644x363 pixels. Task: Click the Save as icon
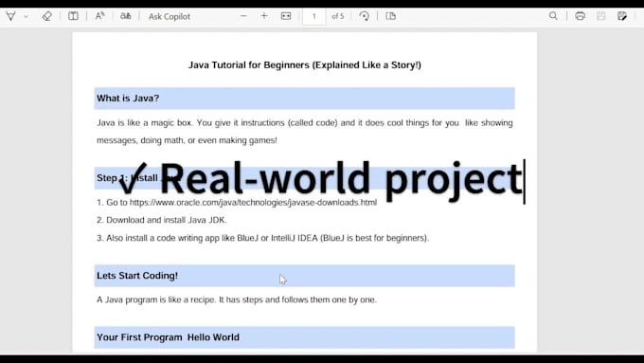pos(622,16)
